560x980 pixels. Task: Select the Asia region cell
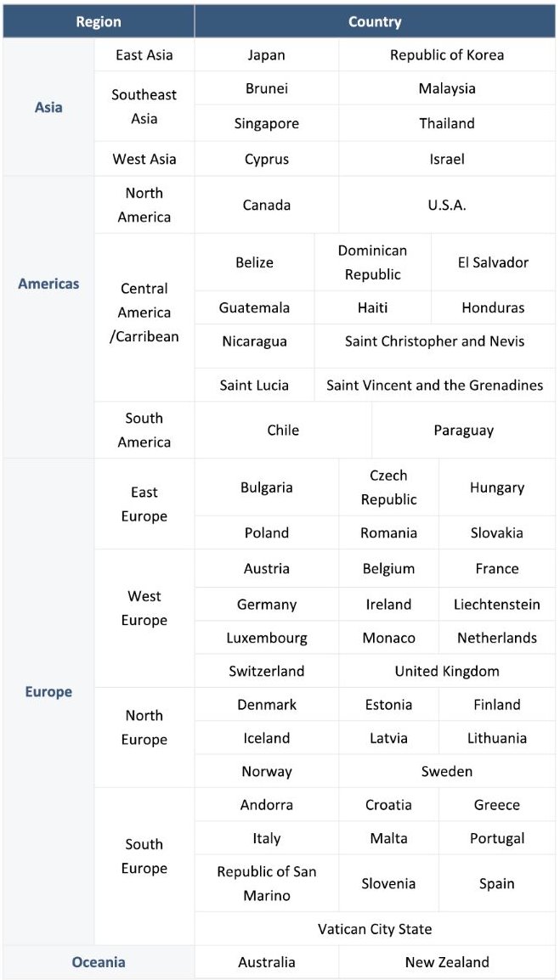pyautogui.click(x=48, y=108)
